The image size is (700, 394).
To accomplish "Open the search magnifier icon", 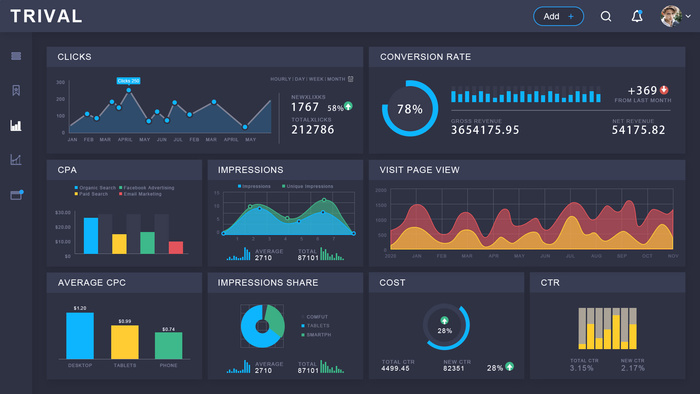I will tap(606, 17).
